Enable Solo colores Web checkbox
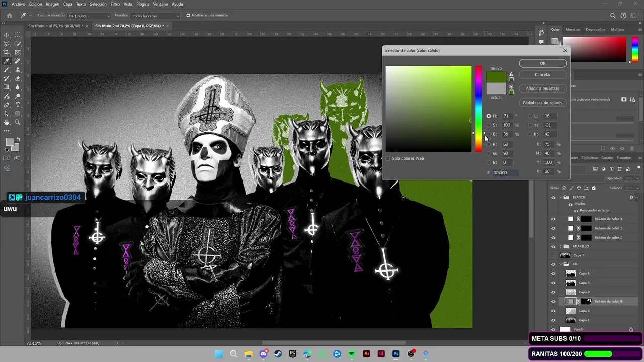Screen dimensions: 644x362 [x=388, y=158]
